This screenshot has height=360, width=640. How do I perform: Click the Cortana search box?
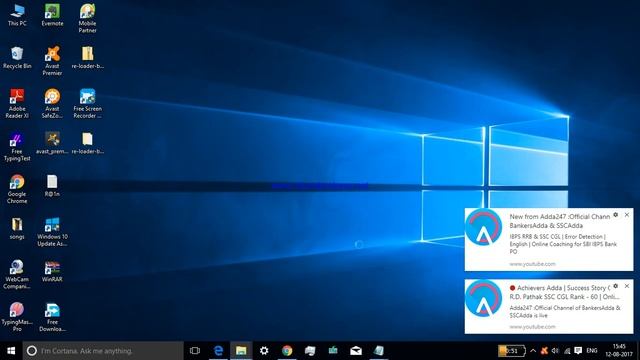coord(103,351)
